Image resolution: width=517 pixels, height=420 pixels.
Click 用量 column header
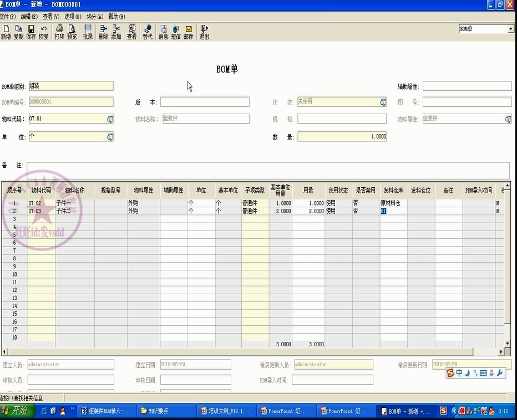click(308, 191)
